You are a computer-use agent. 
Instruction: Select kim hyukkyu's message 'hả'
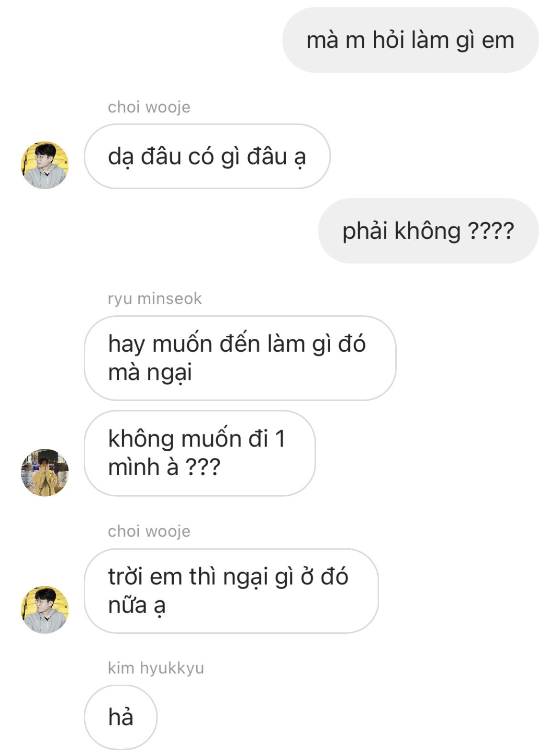coord(121,717)
